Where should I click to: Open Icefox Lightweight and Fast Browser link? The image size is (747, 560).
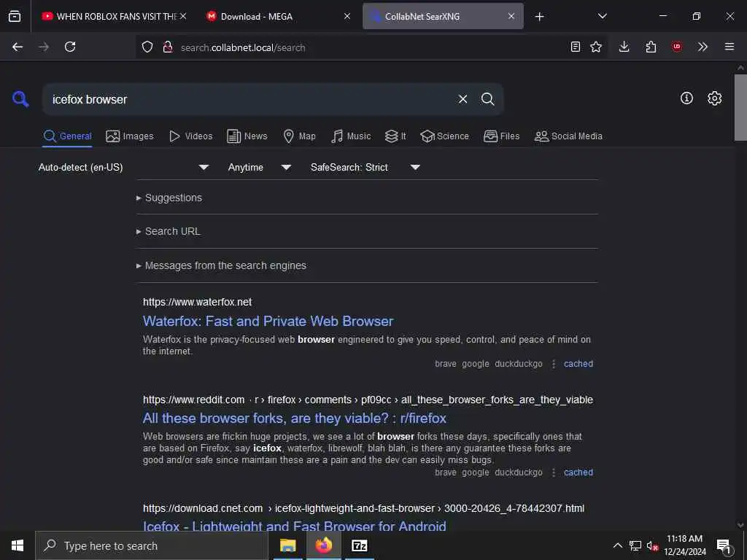tap(295, 526)
